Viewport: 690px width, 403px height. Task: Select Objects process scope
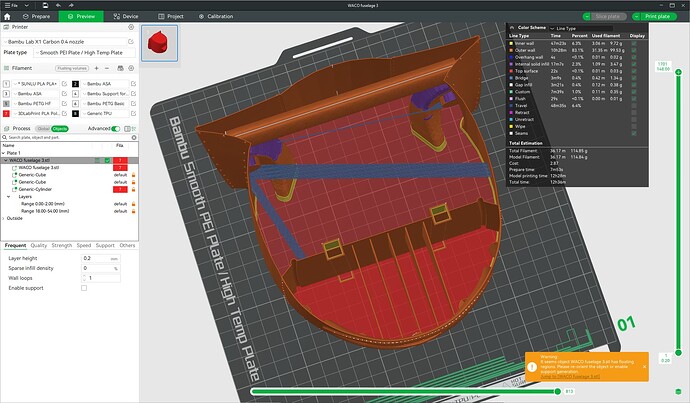tap(59, 128)
